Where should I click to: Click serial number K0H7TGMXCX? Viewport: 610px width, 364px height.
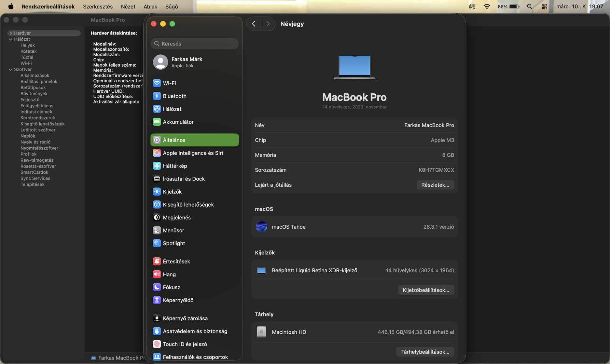[436, 170]
